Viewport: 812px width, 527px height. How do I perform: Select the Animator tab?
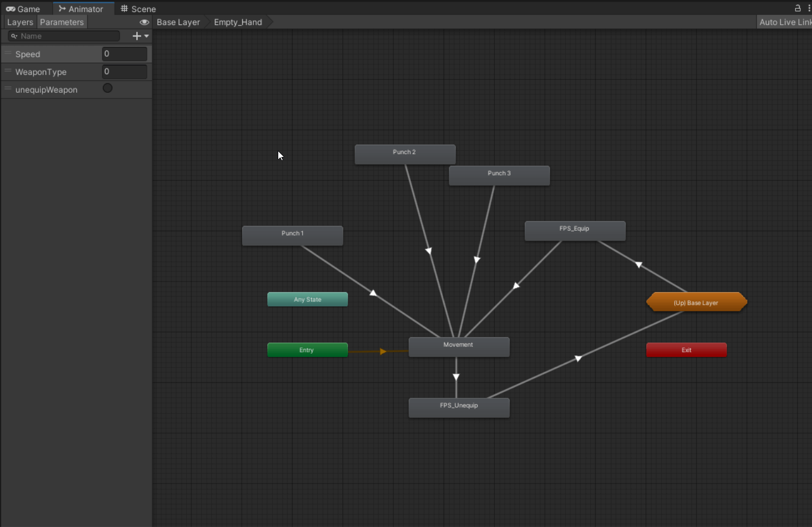tap(81, 9)
